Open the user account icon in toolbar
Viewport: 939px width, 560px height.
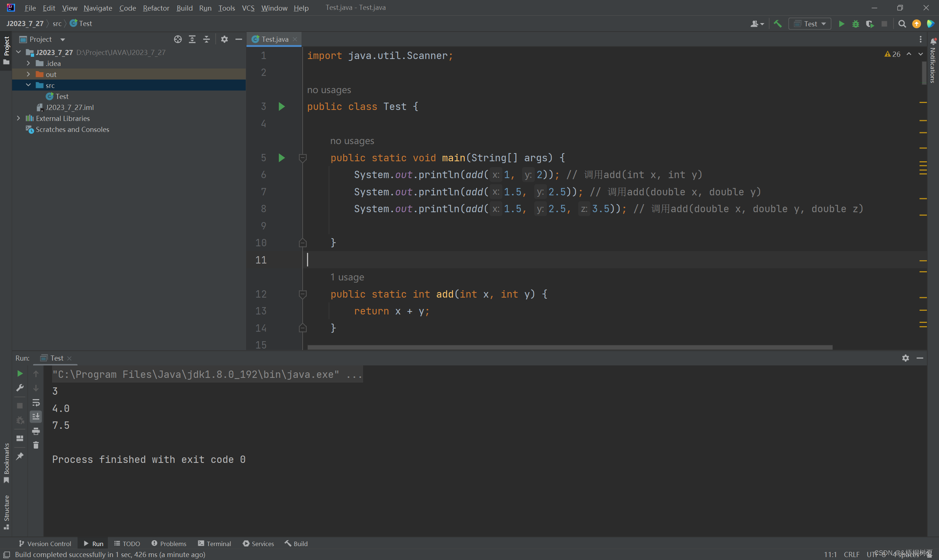757,24
